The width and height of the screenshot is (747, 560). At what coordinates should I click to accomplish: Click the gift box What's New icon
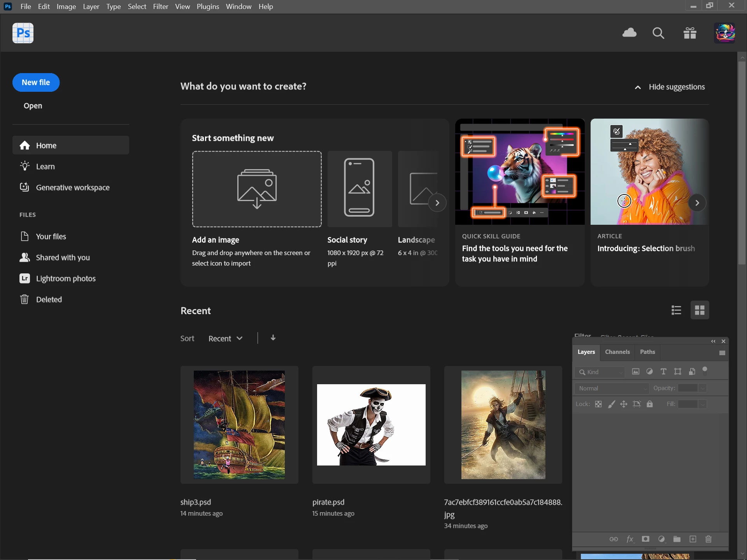pyautogui.click(x=690, y=33)
